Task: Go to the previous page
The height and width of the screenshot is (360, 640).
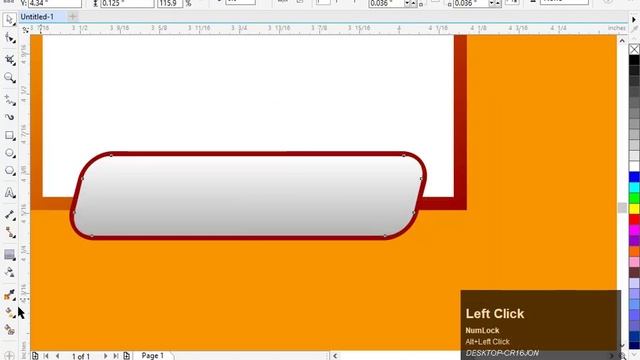Action: pos(58,356)
